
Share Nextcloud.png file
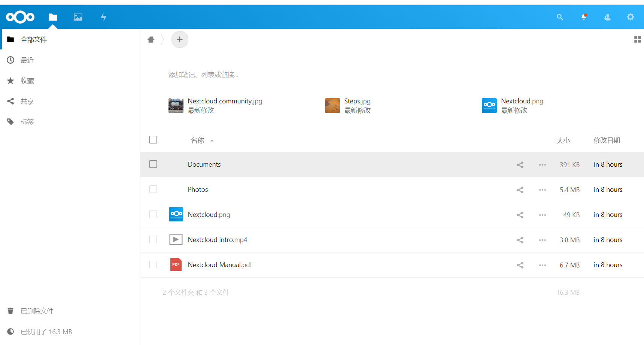point(520,215)
